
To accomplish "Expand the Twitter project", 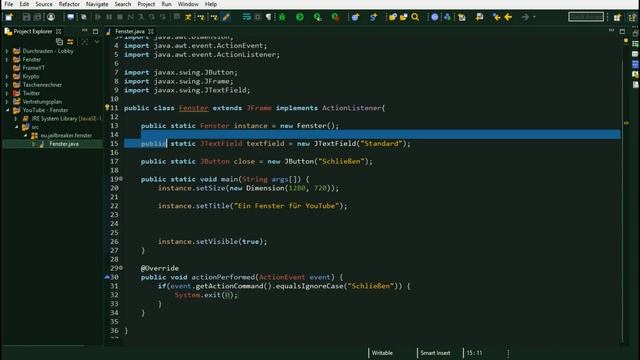I will [x=7, y=93].
